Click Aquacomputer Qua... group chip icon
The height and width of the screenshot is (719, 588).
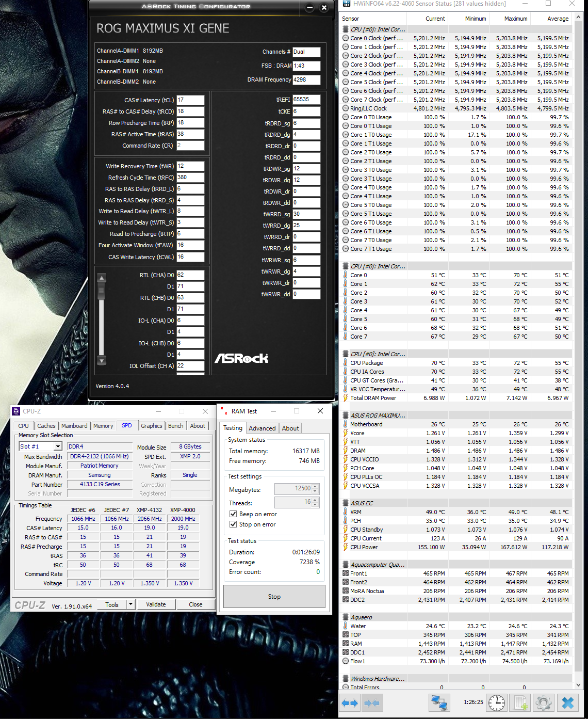point(346,565)
